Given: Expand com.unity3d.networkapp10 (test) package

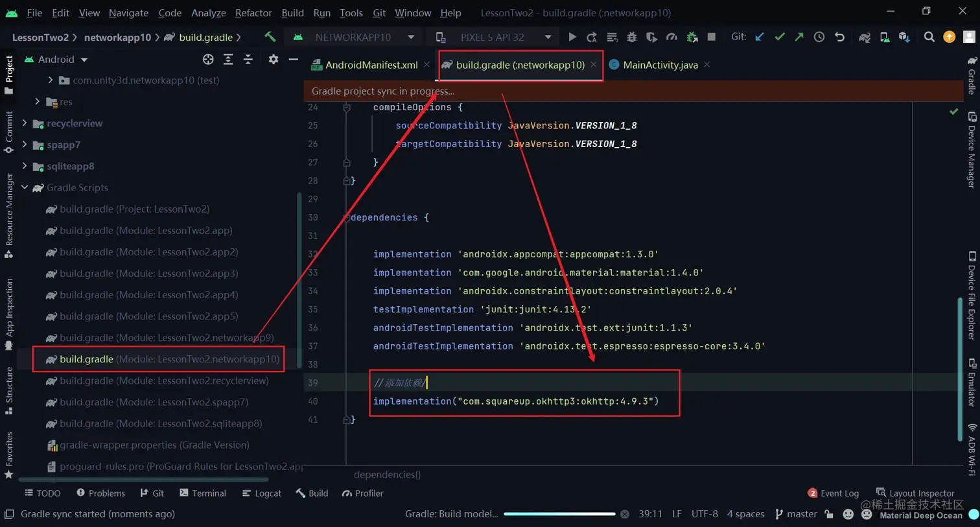Looking at the screenshot, I should [51, 80].
